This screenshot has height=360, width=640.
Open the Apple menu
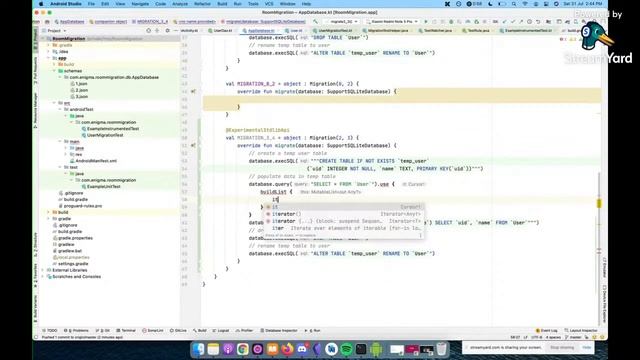tap(41, 4)
